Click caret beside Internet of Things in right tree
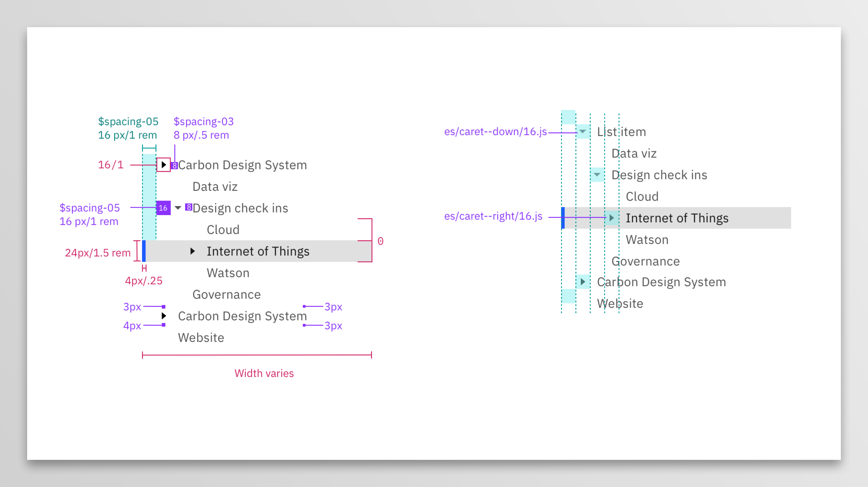 click(612, 218)
